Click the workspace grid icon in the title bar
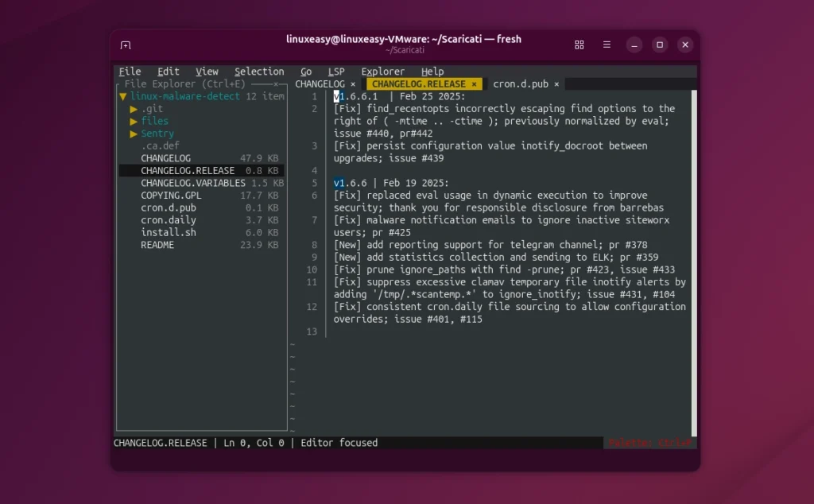The width and height of the screenshot is (814, 504). coord(579,45)
